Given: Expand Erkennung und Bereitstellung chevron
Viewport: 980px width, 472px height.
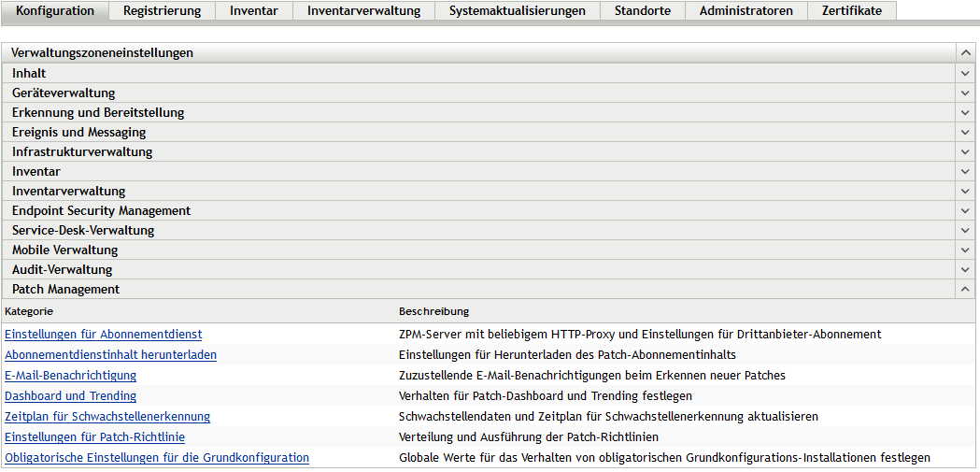Looking at the screenshot, I should (965, 112).
